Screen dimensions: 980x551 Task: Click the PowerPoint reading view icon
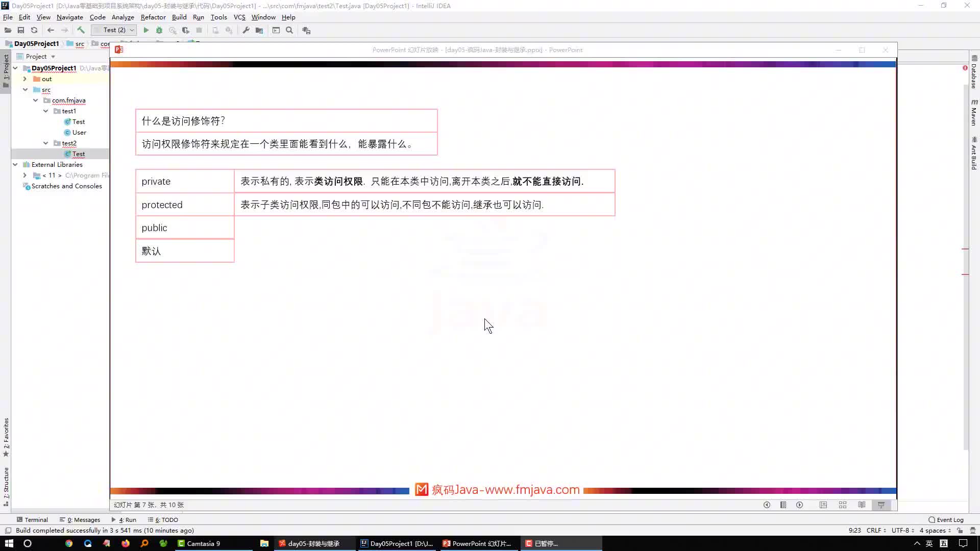(862, 505)
